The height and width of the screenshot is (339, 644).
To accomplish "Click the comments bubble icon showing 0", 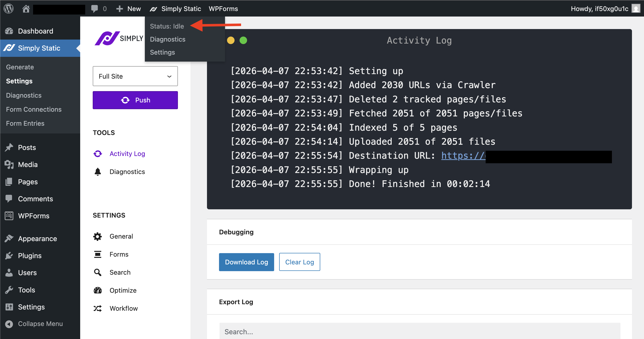I will point(95,9).
